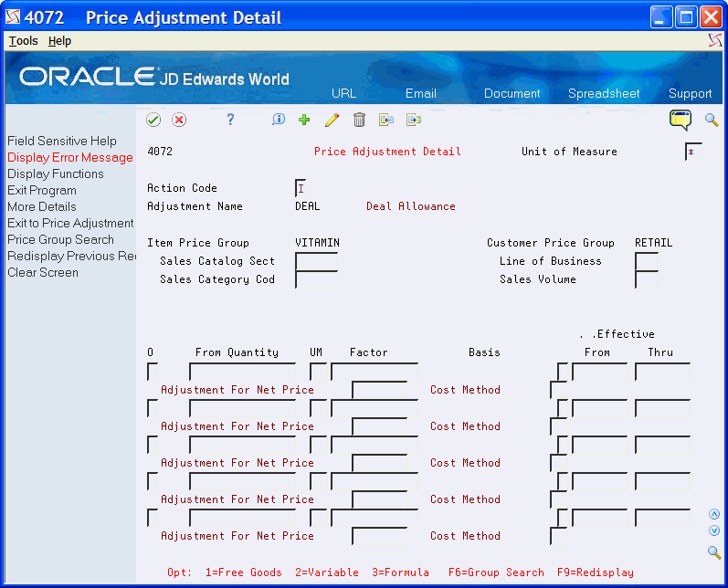
Task: Select Price Group Search in sidebar
Action: pyautogui.click(x=61, y=239)
